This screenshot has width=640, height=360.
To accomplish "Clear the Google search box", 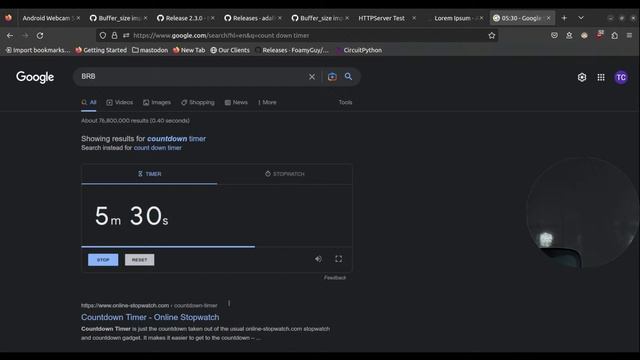I will tap(312, 77).
